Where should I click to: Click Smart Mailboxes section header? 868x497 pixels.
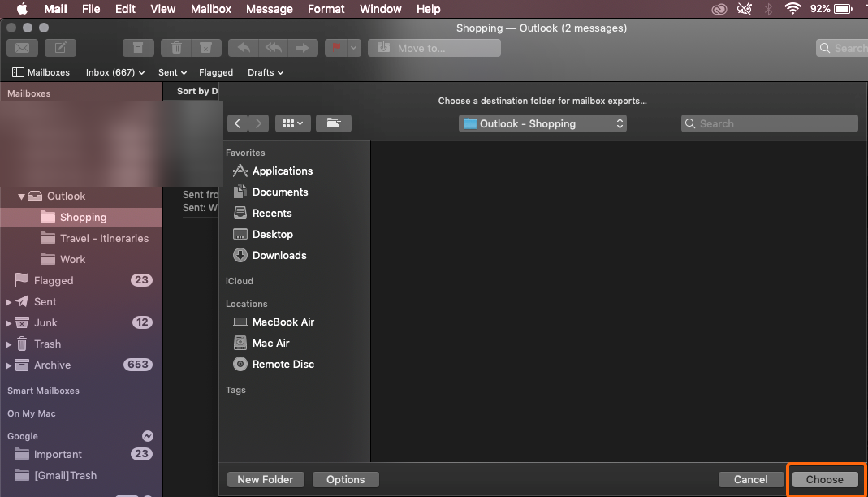click(43, 391)
